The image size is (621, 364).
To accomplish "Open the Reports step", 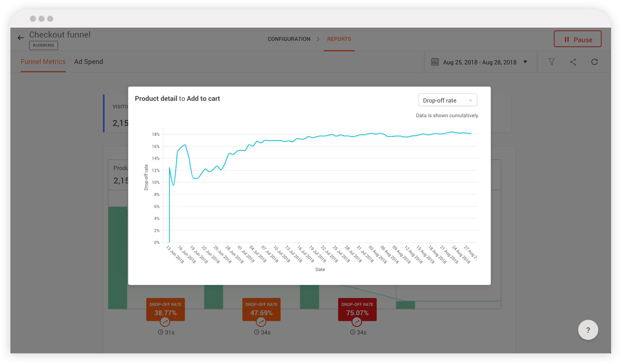I will [x=339, y=39].
